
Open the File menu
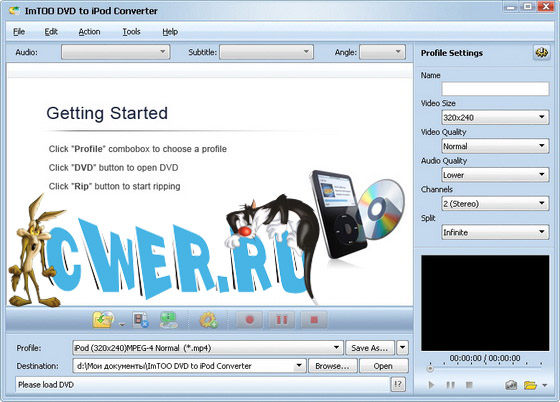tap(19, 32)
